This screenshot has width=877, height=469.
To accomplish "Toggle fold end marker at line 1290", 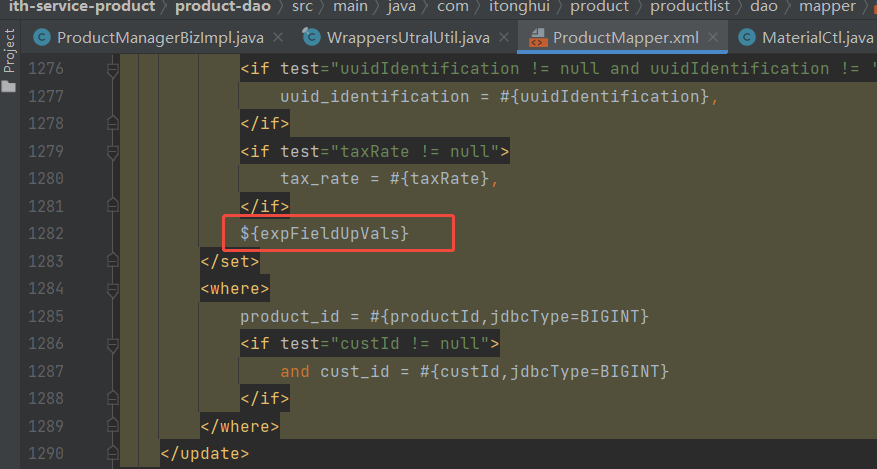I will point(112,453).
